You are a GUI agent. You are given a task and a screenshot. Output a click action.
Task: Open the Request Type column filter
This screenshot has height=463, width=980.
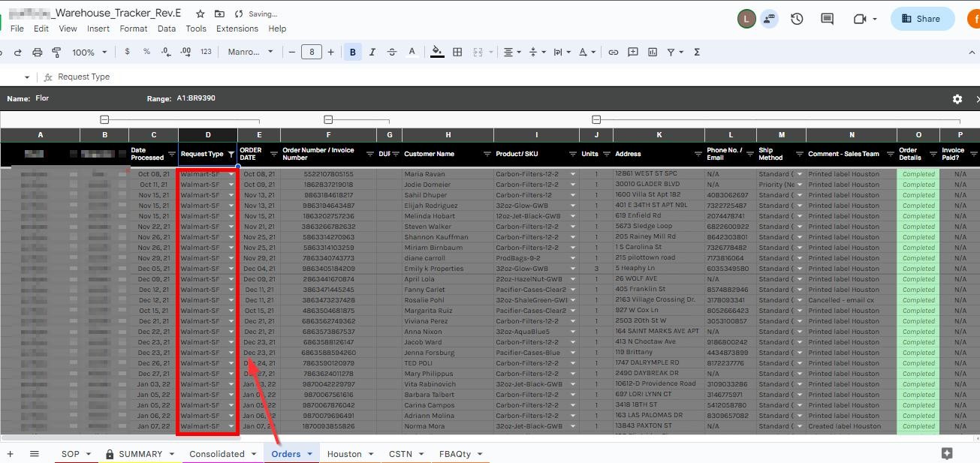231,154
